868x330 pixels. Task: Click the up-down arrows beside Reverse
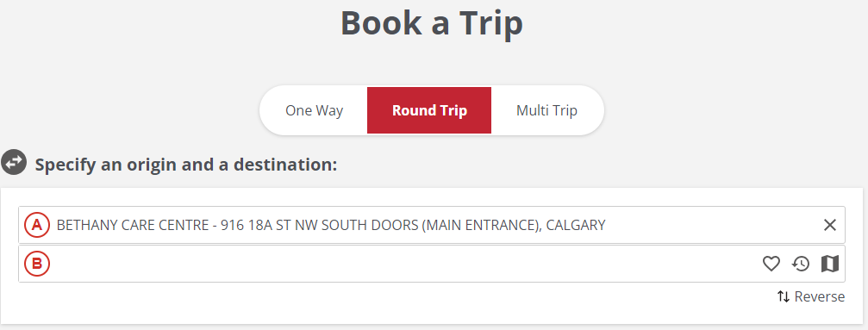(x=783, y=296)
